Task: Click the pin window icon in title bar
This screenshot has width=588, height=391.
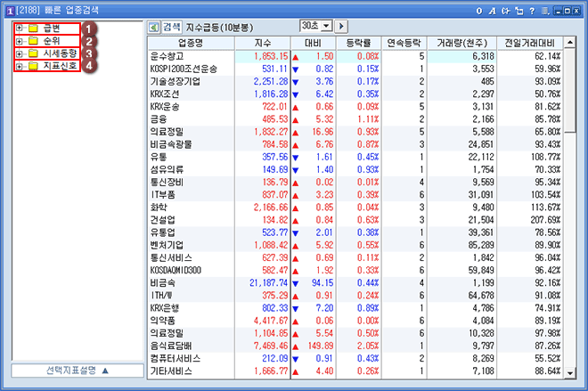Action: click(x=519, y=9)
